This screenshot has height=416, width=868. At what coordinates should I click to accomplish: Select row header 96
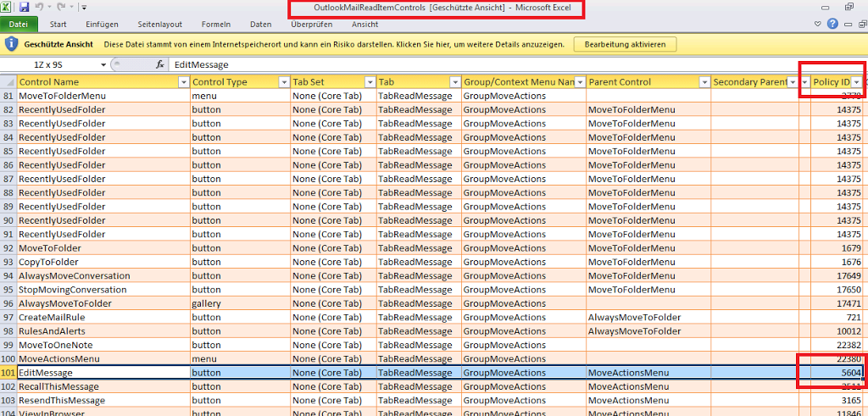tap(8, 303)
